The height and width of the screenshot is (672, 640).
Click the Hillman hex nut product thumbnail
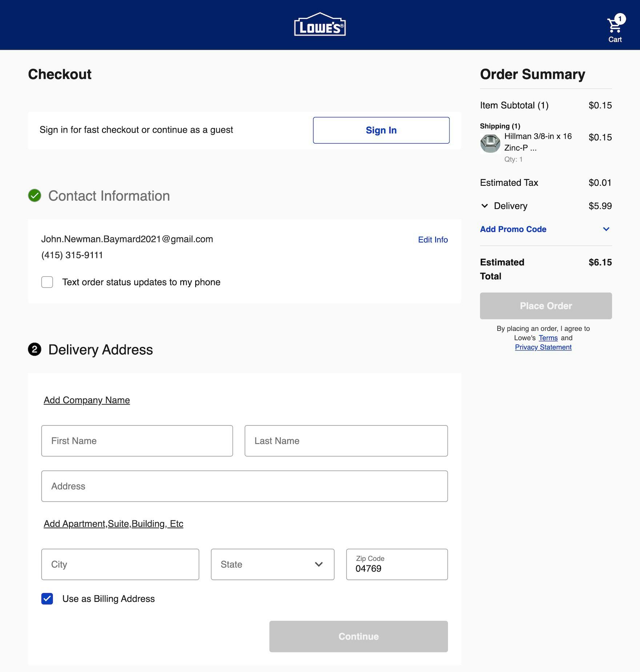[x=490, y=143]
